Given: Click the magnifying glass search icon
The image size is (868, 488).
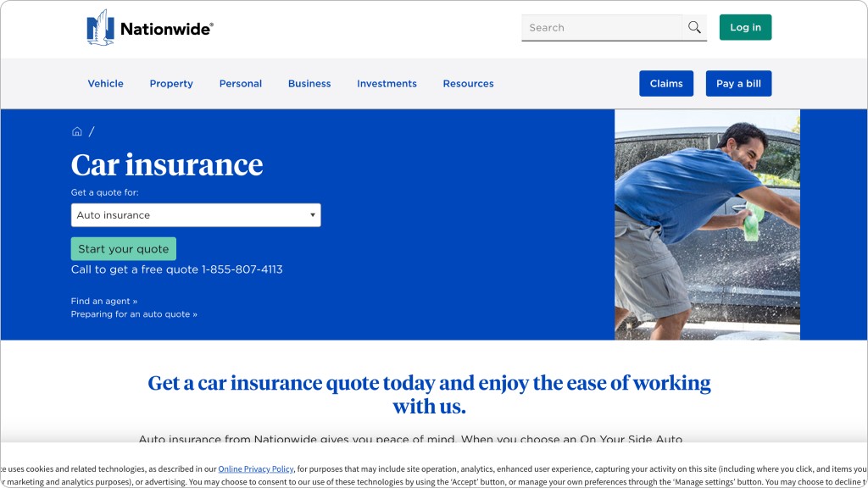Looking at the screenshot, I should [694, 27].
